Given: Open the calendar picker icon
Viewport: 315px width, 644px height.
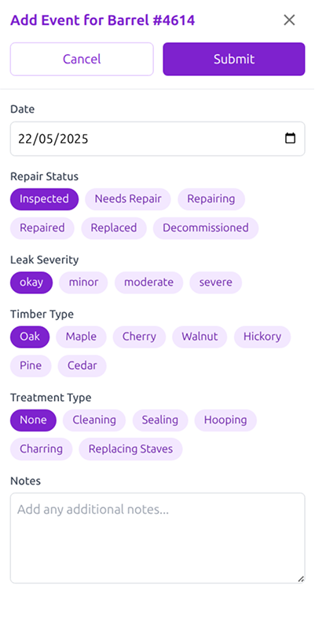Looking at the screenshot, I should 291,138.
